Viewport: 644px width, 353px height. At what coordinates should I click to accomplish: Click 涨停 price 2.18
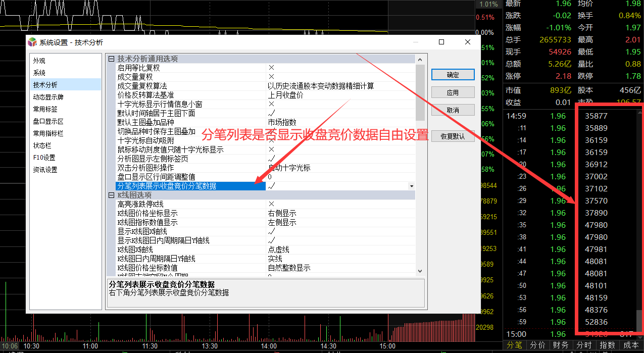point(563,76)
